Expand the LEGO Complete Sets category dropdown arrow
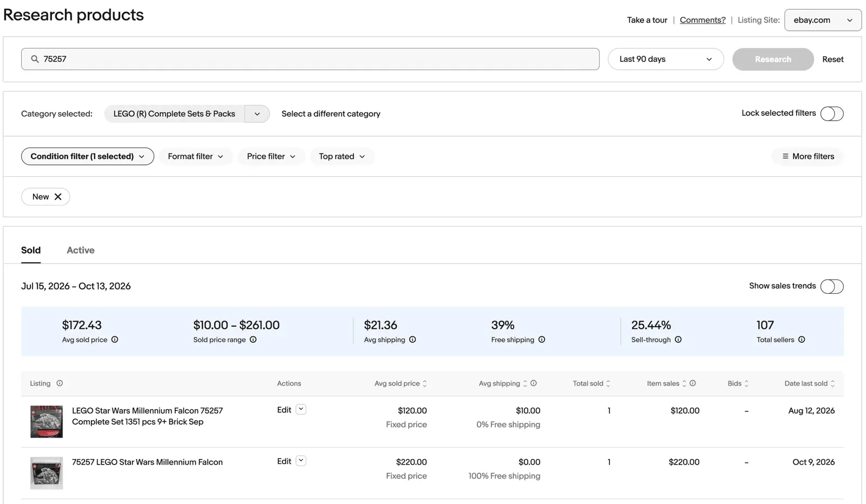Screen dimensions: 866x504 point(257,114)
